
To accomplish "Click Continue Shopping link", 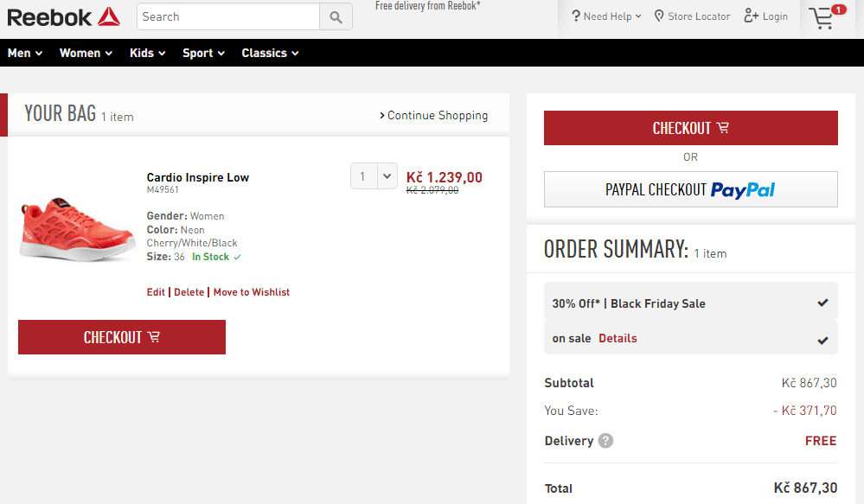I will point(433,115).
